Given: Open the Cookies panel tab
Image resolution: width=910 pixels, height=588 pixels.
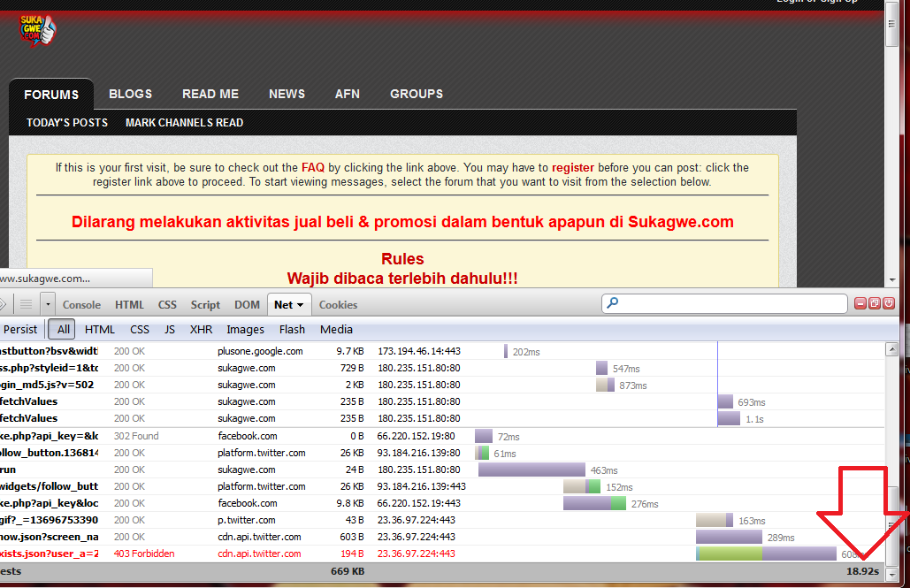Looking at the screenshot, I should point(338,305).
